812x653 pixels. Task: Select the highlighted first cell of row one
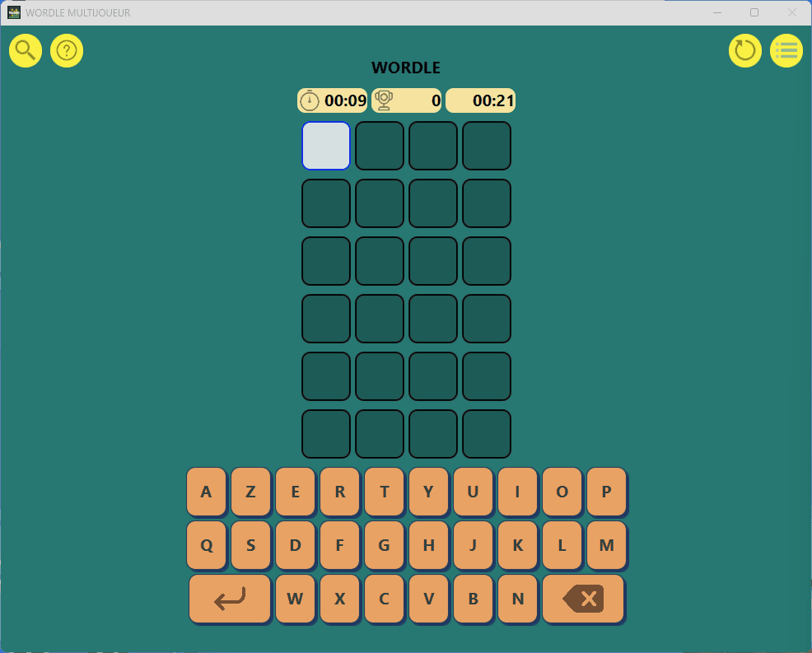(326, 146)
